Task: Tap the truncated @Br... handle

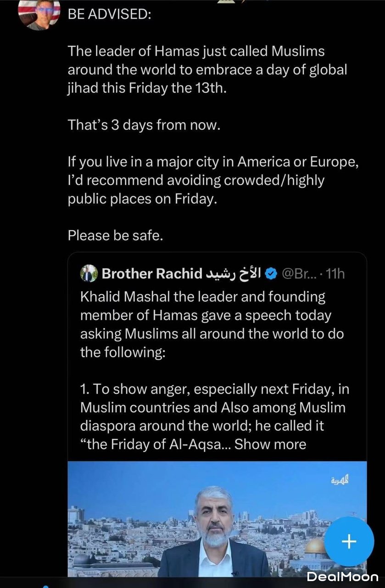Action: point(299,274)
